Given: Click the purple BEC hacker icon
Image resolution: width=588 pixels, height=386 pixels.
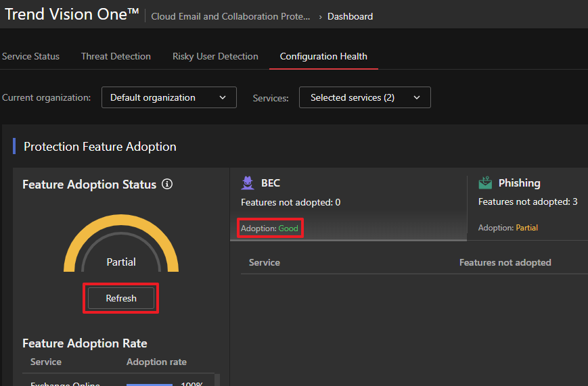Looking at the screenshot, I should (x=248, y=183).
